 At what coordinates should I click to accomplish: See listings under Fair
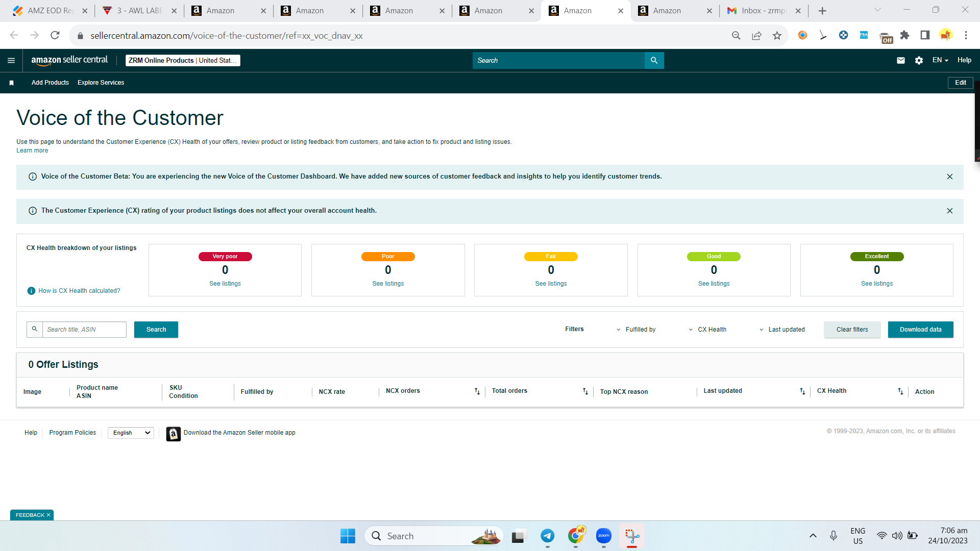coord(551,284)
